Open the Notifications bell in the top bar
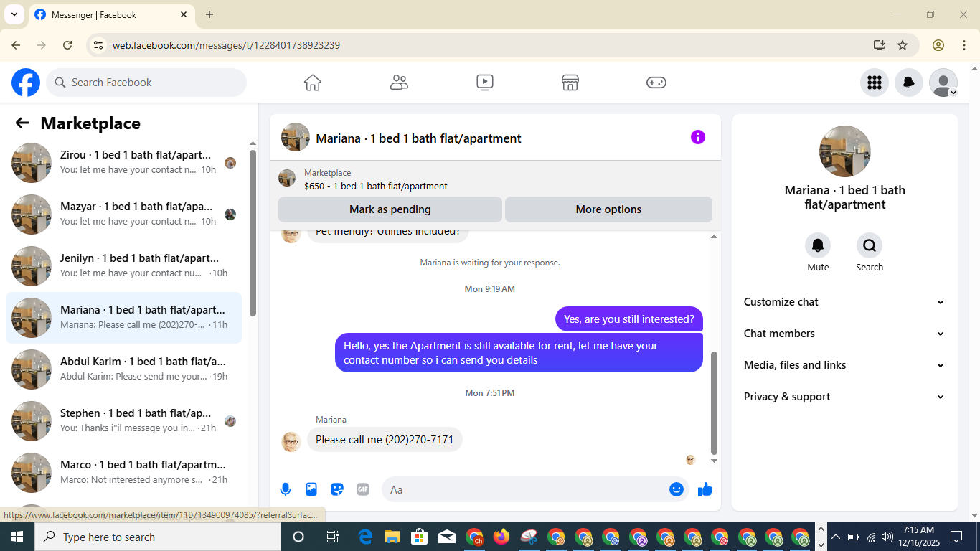Image resolution: width=980 pixels, height=551 pixels. 909,83
